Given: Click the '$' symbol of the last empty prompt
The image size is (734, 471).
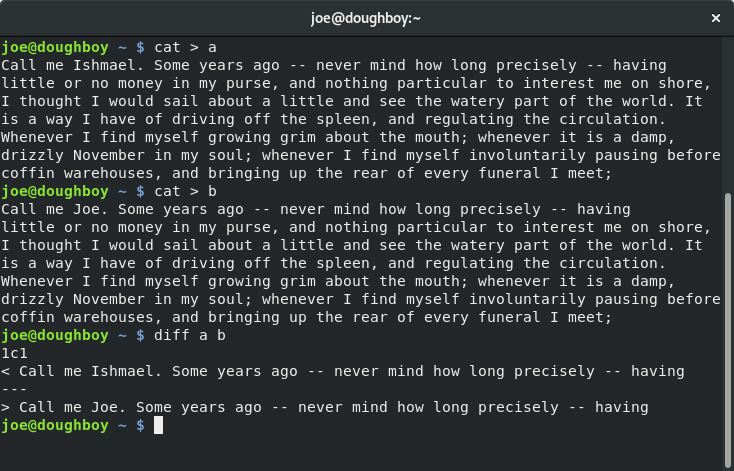Looking at the screenshot, I should (x=140, y=426).
